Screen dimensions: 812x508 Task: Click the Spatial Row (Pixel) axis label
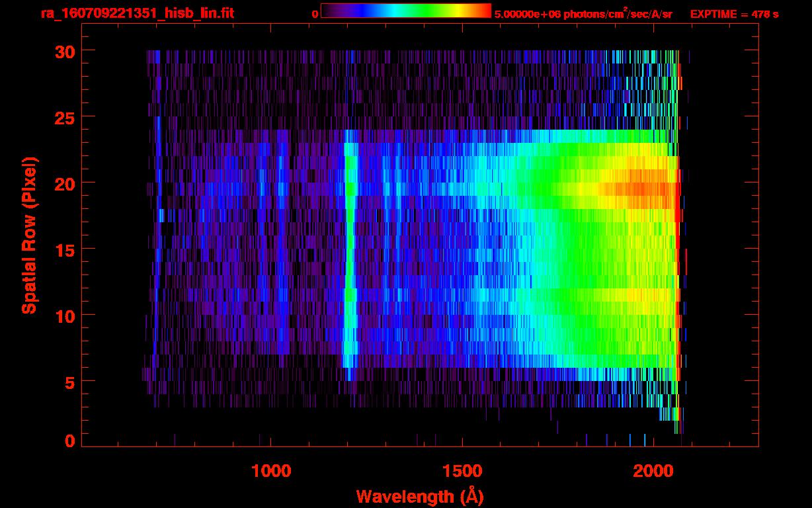[x=28, y=235]
